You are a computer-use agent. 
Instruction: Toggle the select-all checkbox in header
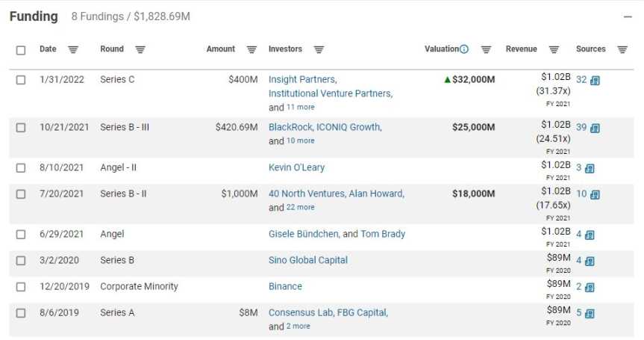tap(21, 50)
